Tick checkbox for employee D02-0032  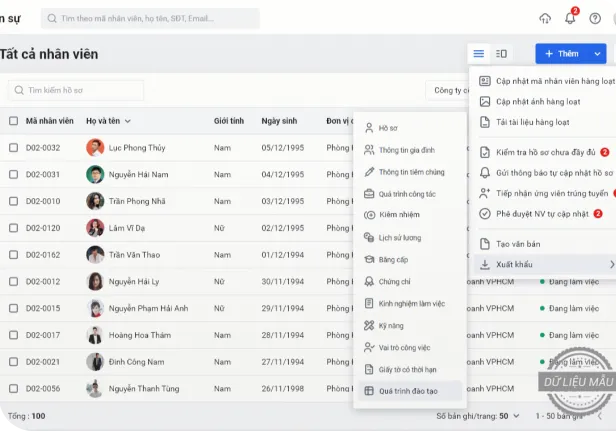pos(13,148)
